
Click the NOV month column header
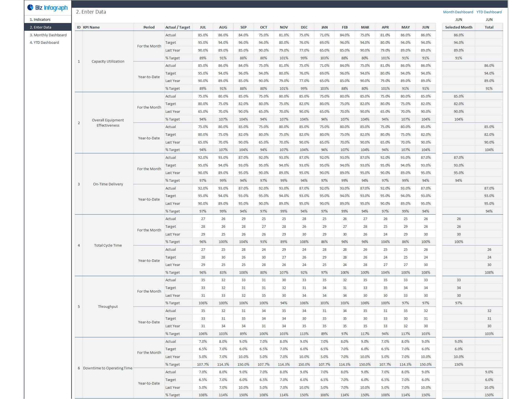tap(284, 27)
